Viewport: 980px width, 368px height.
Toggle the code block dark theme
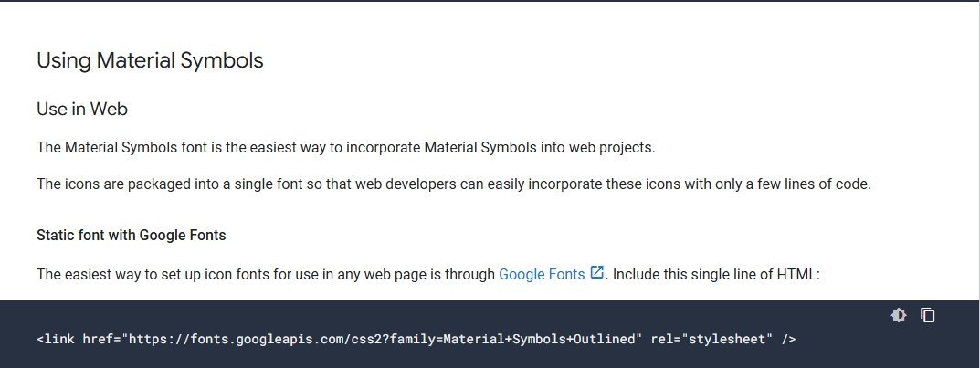click(899, 316)
